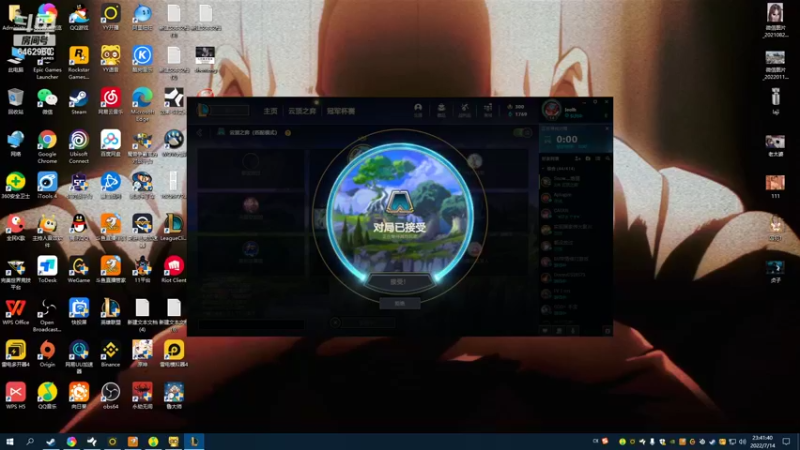Open the QQ音乐 desktop icon

(47, 396)
